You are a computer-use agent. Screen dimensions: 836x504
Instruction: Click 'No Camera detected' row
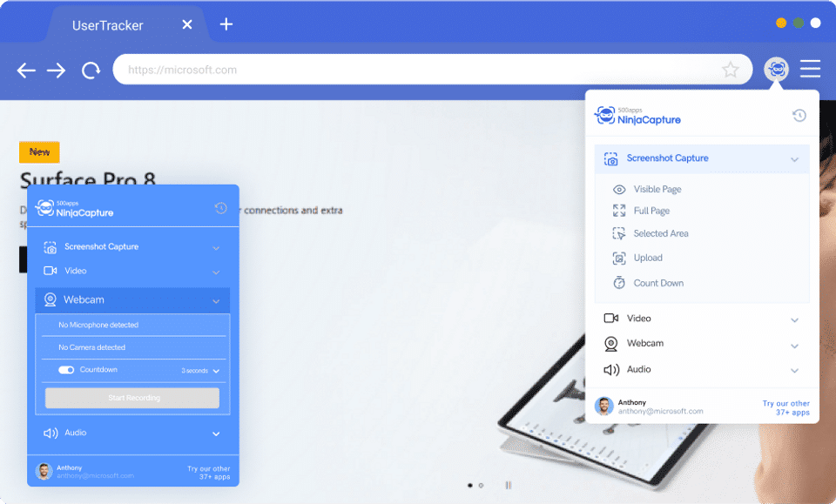point(133,347)
